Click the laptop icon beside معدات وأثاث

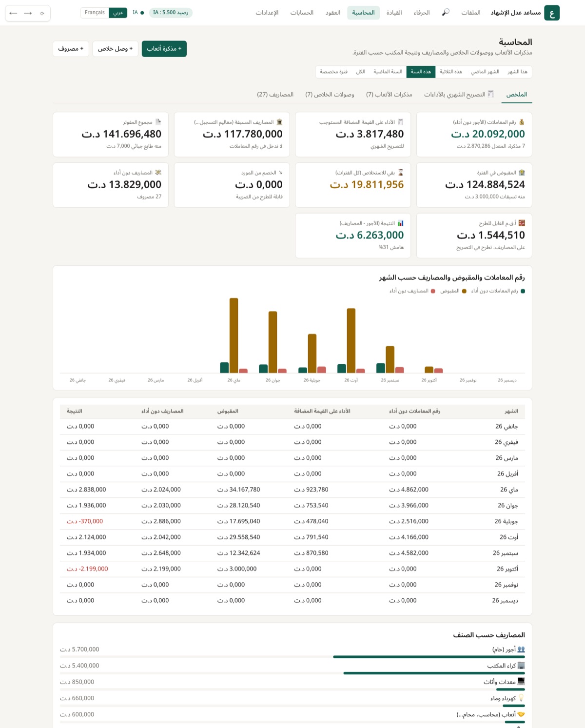521,682
